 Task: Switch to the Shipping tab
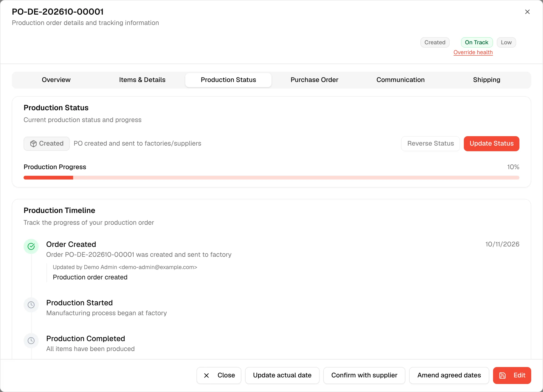(x=486, y=80)
